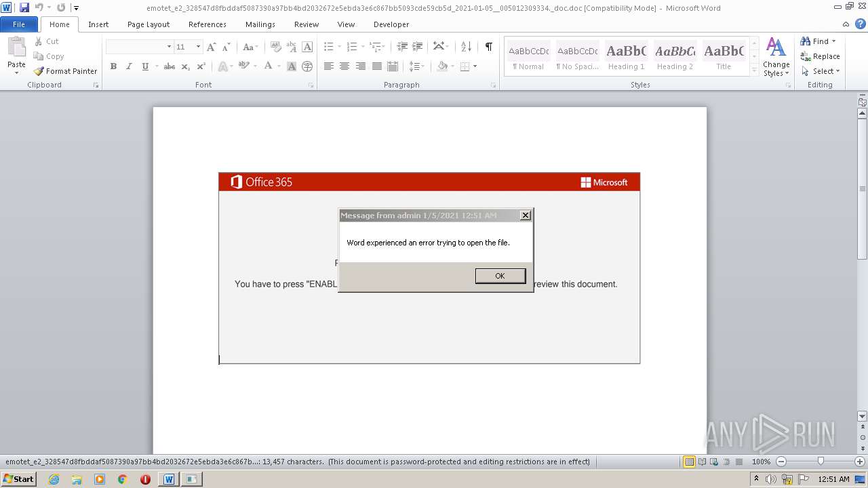The width and height of the screenshot is (868, 488).
Task: Click the Clear Formatting icon
Action: [275, 47]
